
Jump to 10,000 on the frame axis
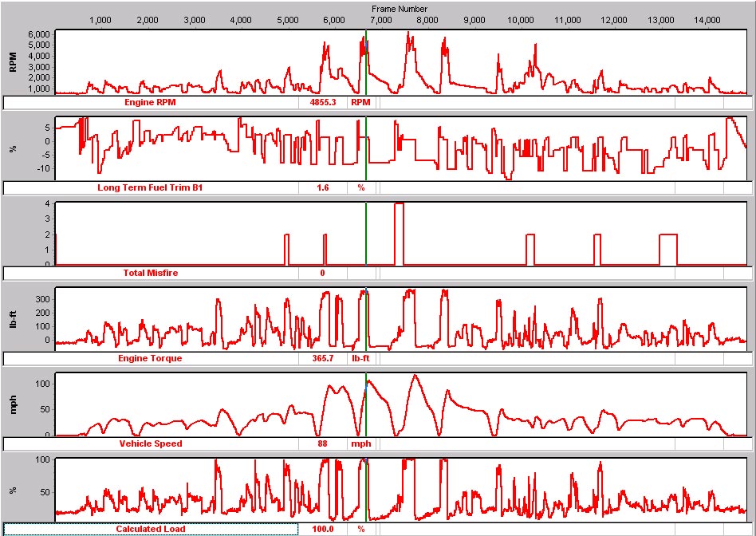(521, 20)
